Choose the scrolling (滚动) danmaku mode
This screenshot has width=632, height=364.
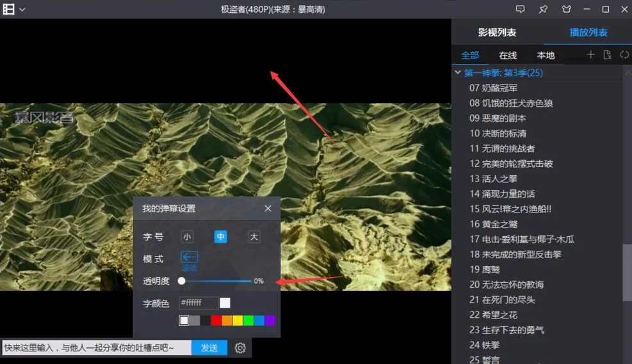(190, 258)
